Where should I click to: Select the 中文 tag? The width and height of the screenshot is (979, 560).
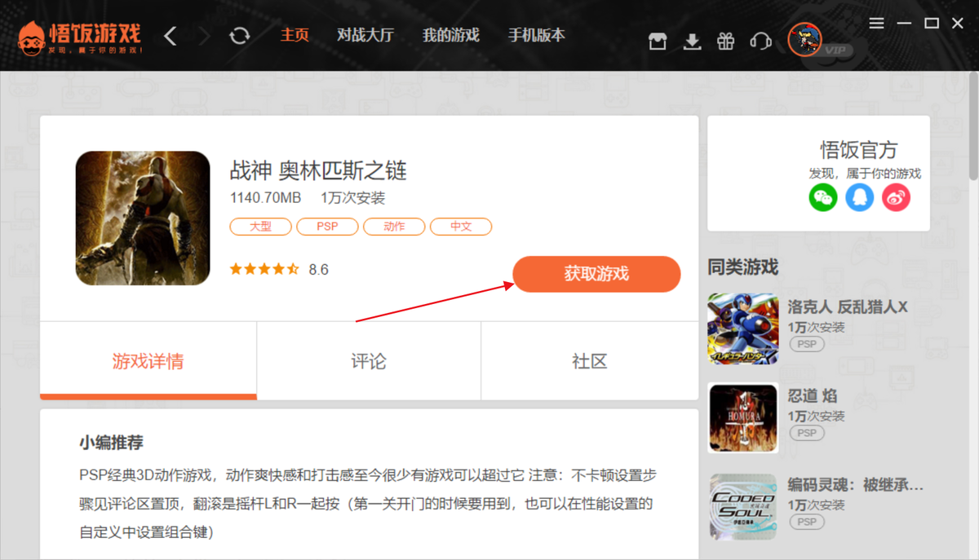point(461,227)
